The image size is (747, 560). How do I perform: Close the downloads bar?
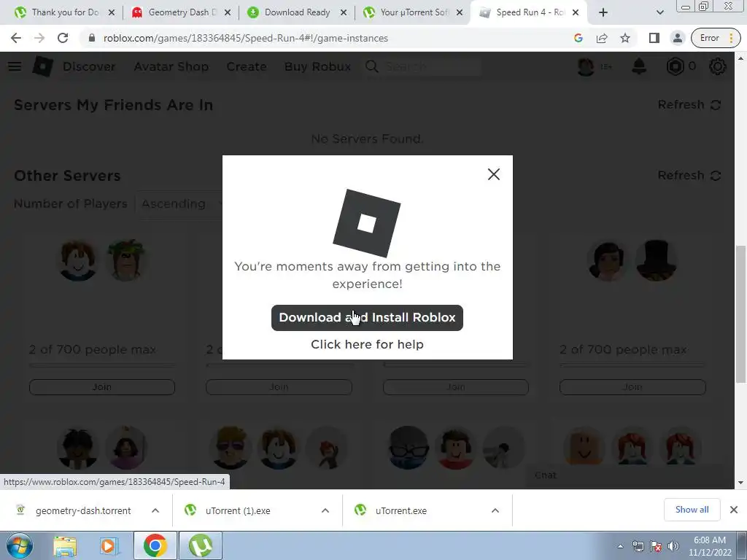(734, 510)
